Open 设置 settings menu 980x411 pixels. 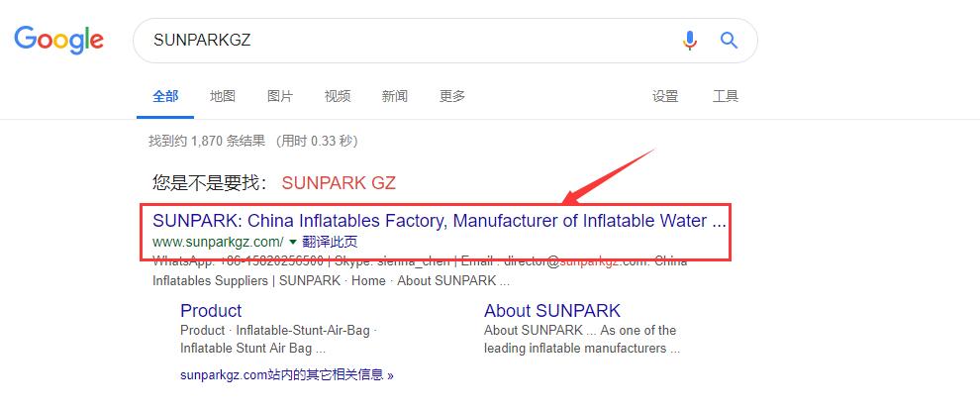pos(665,96)
